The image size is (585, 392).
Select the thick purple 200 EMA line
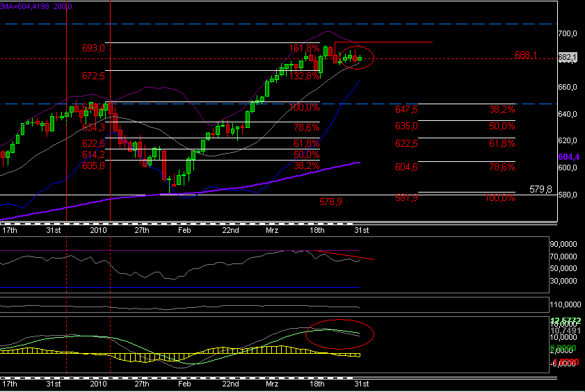pyautogui.click(x=179, y=193)
